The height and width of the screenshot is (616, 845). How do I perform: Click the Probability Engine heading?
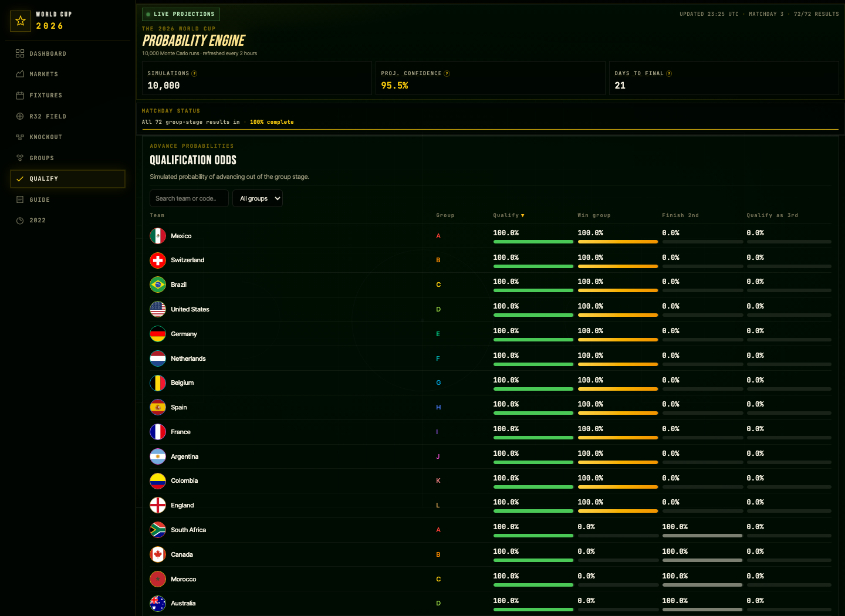(194, 40)
